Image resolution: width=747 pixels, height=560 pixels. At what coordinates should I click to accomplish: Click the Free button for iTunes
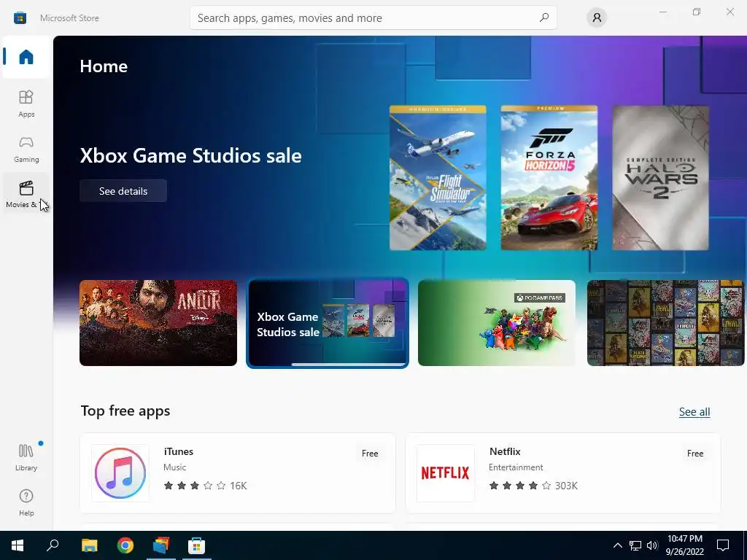(x=370, y=454)
